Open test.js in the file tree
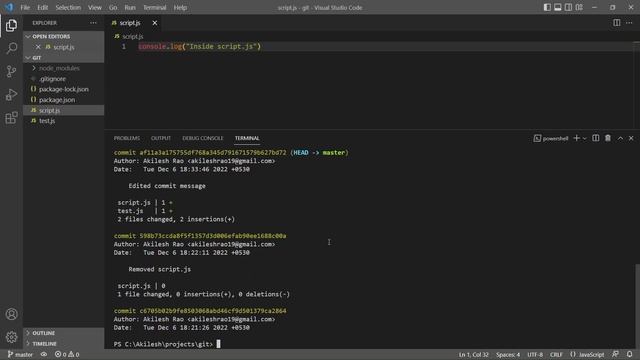 [63, 121]
